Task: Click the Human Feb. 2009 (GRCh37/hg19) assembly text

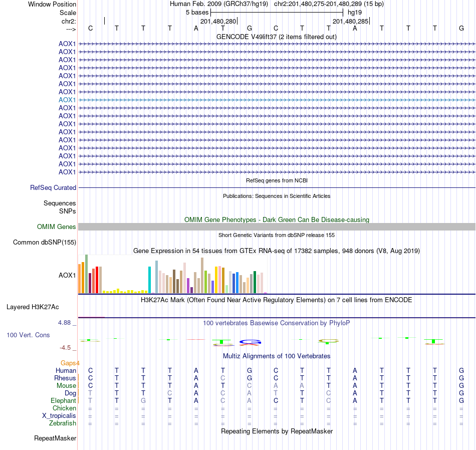Action: click(x=219, y=4)
